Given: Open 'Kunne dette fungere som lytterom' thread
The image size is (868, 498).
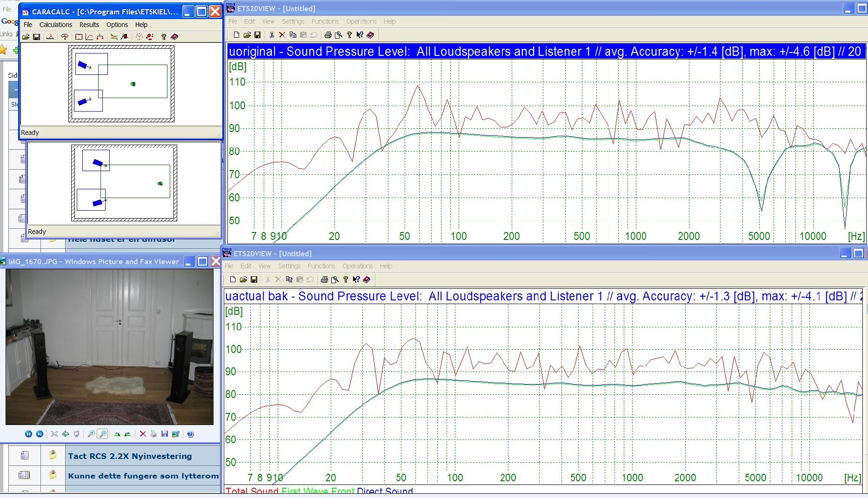Looking at the screenshot, I should pyautogui.click(x=143, y=476).
